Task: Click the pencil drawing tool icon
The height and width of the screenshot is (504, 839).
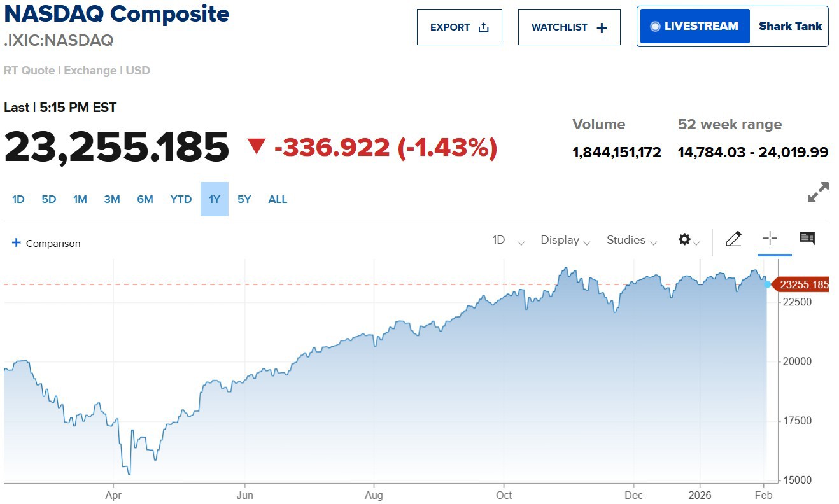Action: pyautogui.click(x=733, y=239)
